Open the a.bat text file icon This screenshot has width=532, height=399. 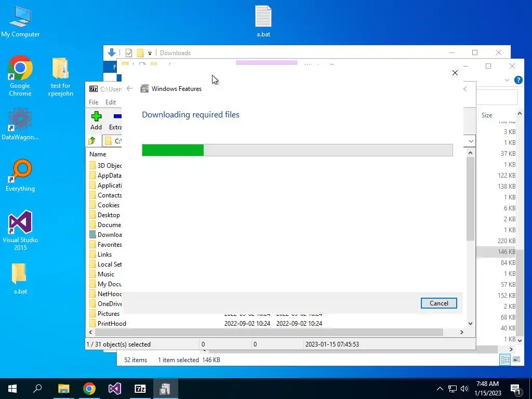pyautogui.click(x=263, y=21)
